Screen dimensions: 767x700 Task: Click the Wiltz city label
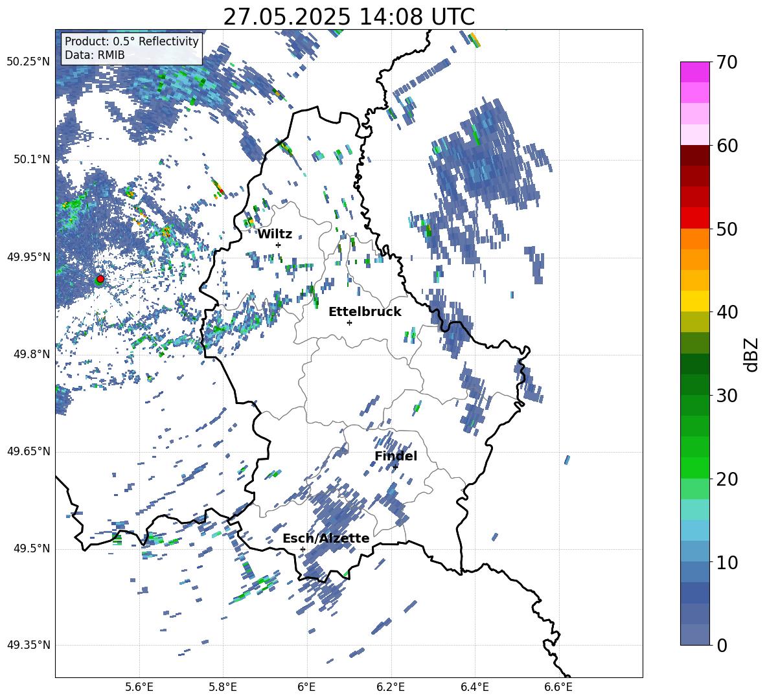pos(275,234)
